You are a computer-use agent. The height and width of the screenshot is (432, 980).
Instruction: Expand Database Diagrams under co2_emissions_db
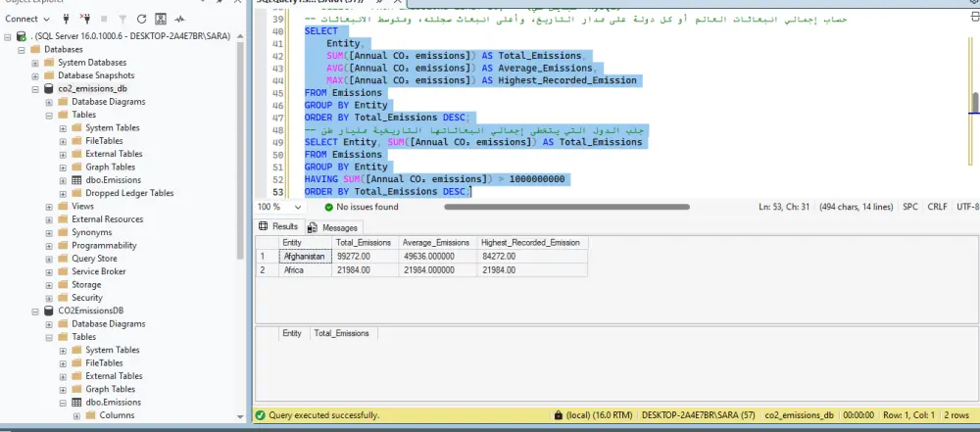pos(49,102)
